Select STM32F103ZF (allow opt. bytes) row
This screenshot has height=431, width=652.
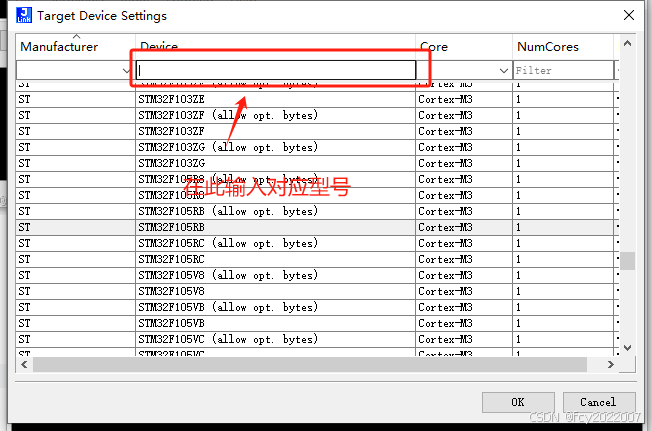pyautogui.click(x=315, y=115)
